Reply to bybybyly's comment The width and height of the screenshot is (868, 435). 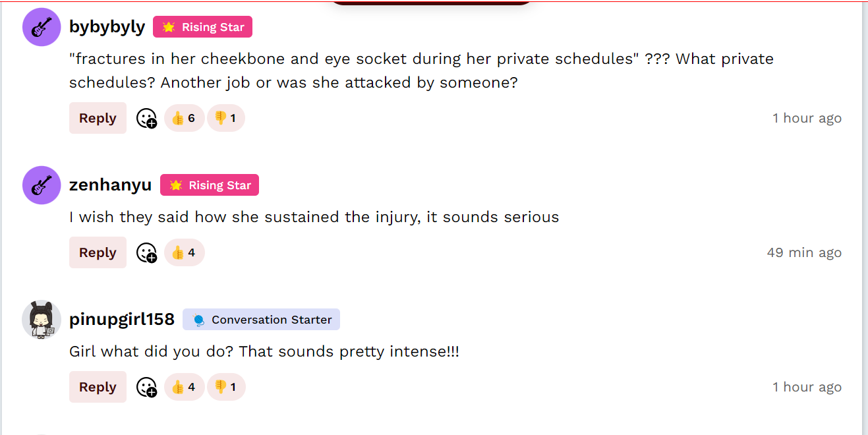[98, 119]
